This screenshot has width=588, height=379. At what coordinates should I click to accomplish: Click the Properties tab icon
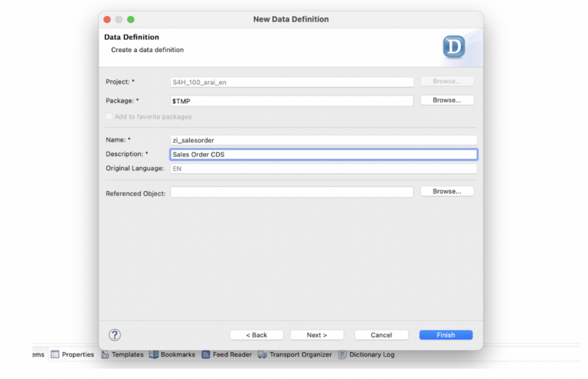(x=55, y=354)
